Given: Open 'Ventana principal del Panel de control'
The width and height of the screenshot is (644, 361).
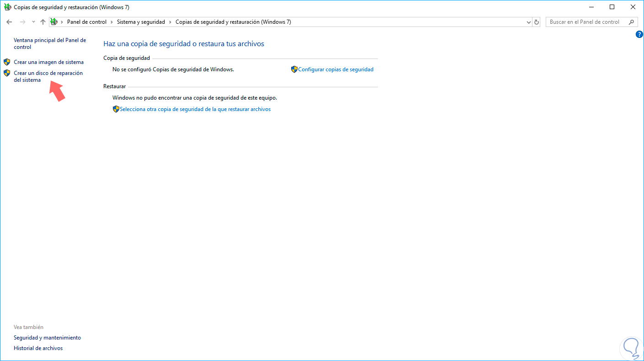Looking at the screenshot, I should click(x=50, y=43).
